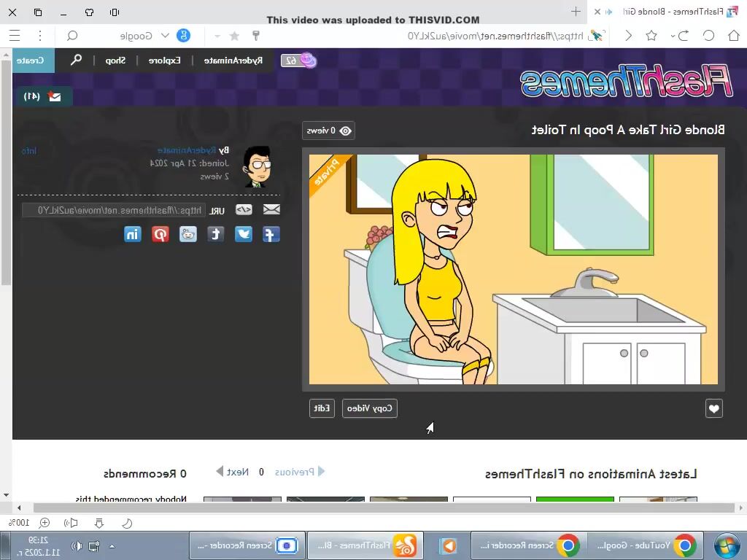Mute the tab using its speaker icon
Viewport: 747px width, 560px height.
point(609,12)
